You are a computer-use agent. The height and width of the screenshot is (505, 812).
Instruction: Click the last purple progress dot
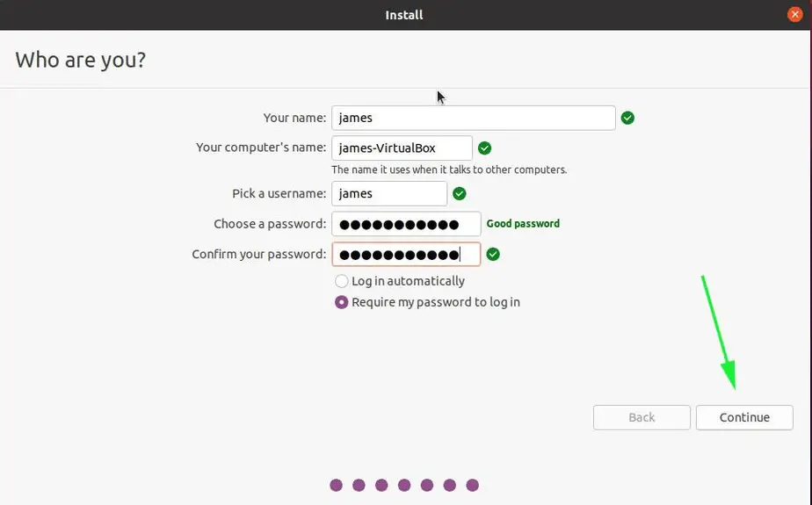pyautogui.click(x=472, y=485)
